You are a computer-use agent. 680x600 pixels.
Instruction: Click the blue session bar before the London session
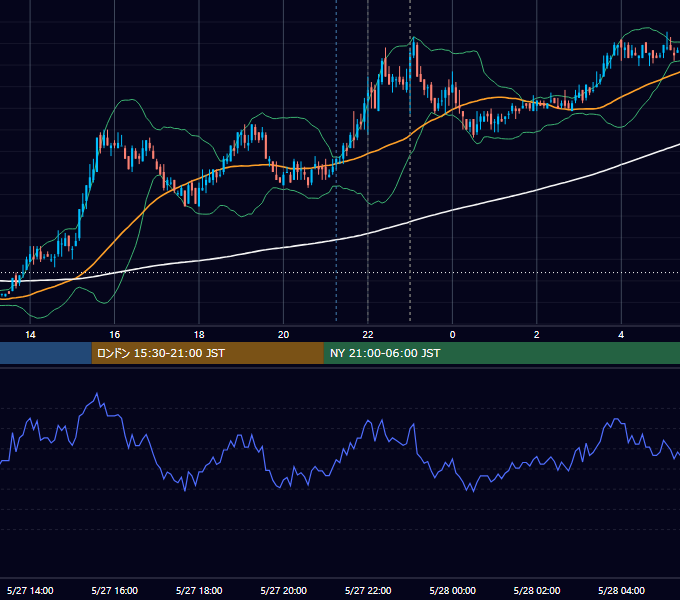[x=46, y=353]
